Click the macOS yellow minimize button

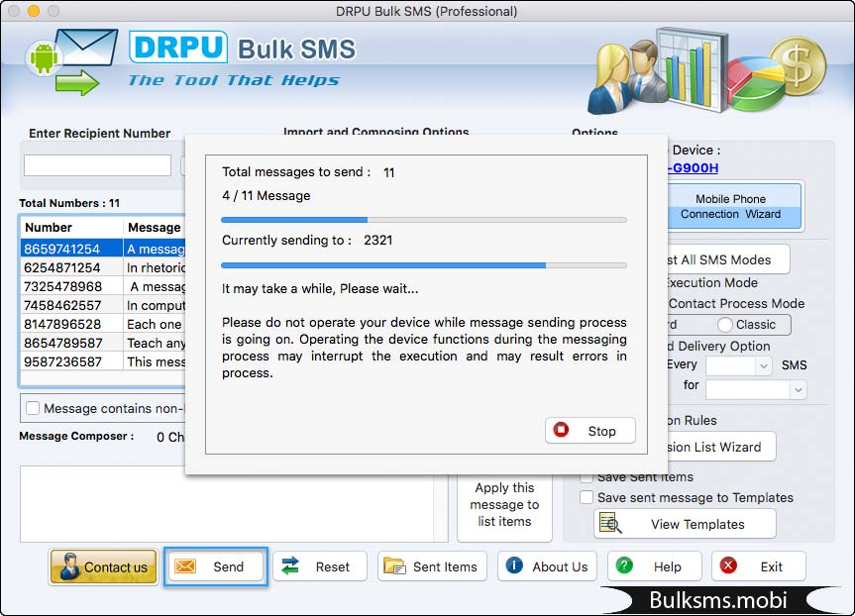click(34, 10)
